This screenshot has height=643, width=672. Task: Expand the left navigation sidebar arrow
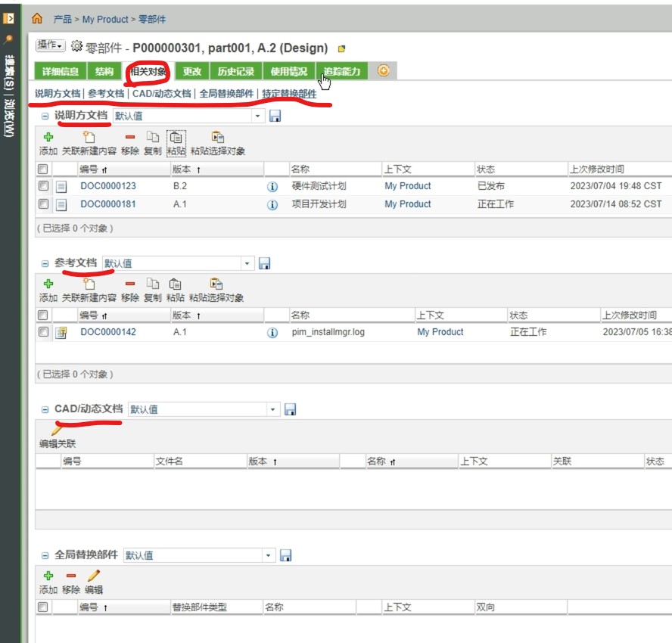point(8,18)
